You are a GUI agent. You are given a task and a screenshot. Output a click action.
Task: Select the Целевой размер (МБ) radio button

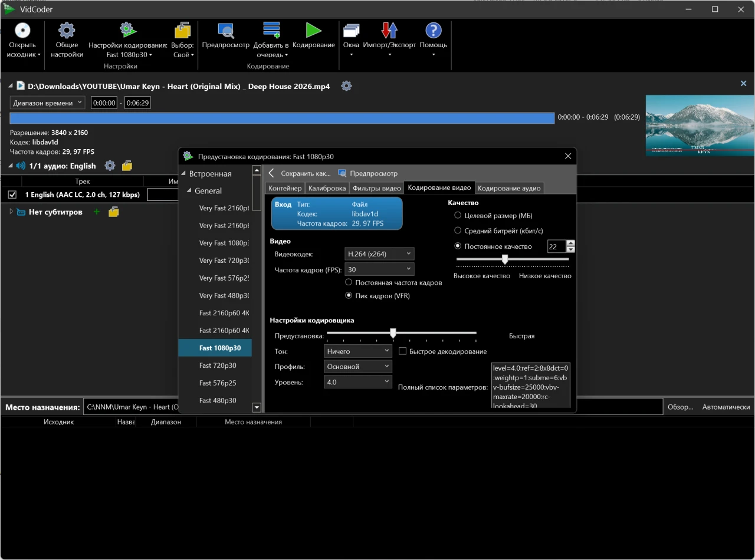(458, 216)
